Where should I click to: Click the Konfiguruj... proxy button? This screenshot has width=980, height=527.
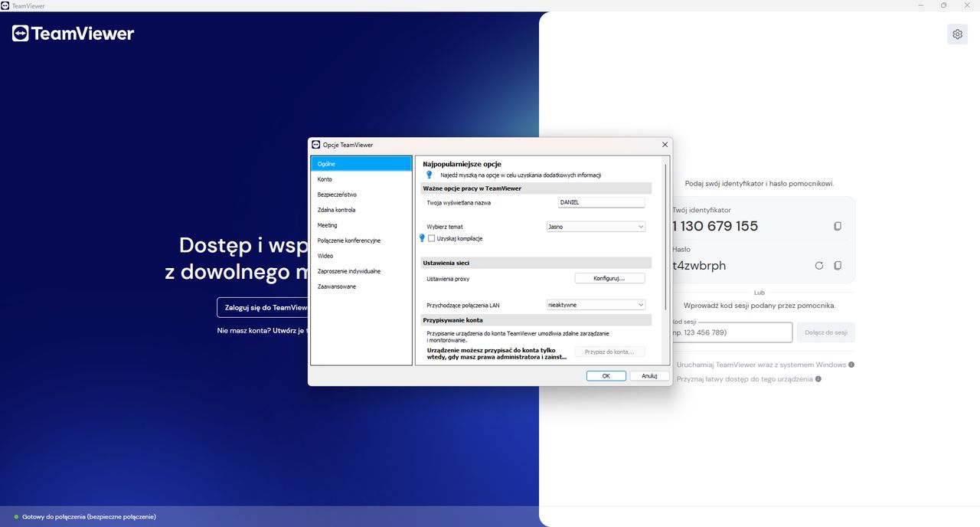tap(609, 278)
